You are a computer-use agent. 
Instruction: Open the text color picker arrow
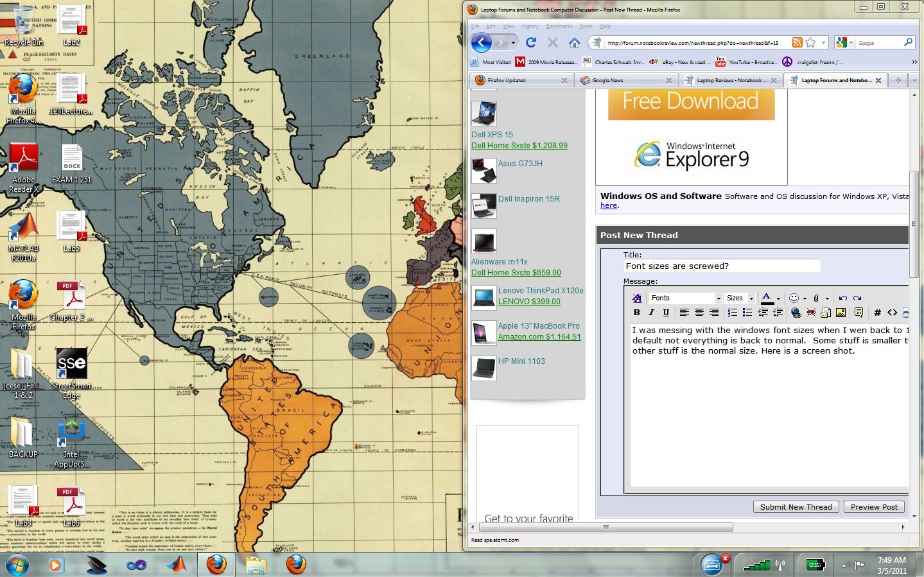[x=778, y=298]
